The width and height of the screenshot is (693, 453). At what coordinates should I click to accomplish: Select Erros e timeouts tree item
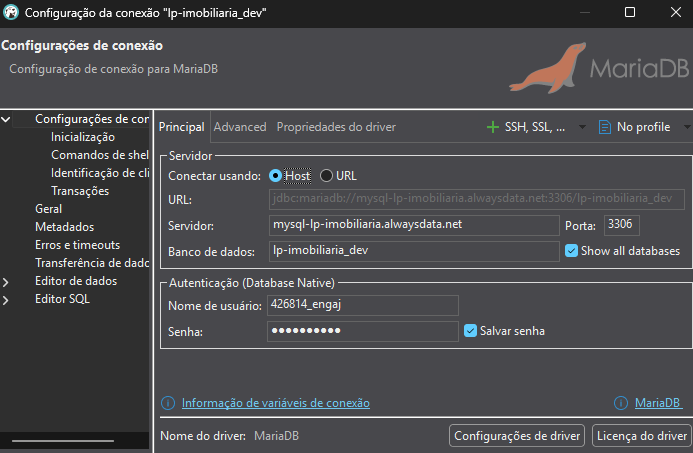(x=77, y=245)
